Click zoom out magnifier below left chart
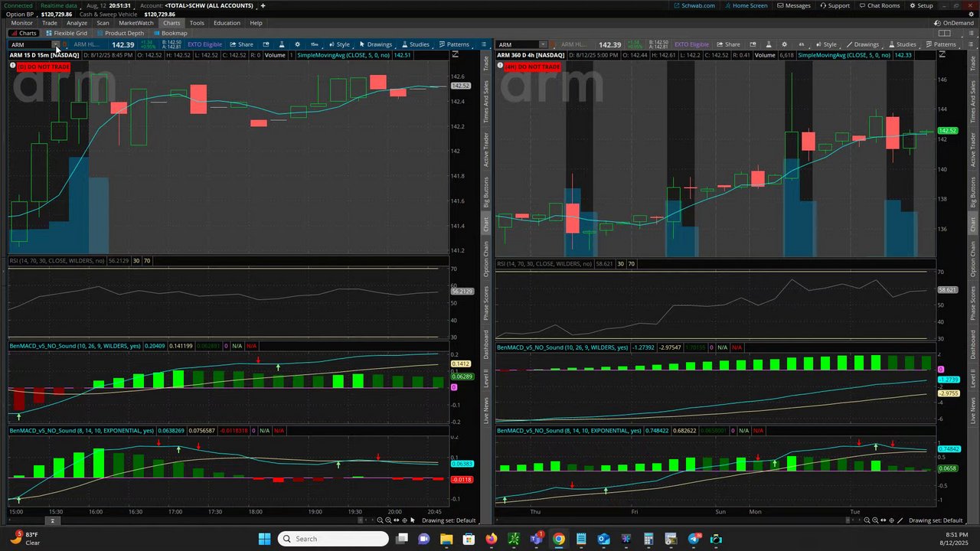 [381, 520]
